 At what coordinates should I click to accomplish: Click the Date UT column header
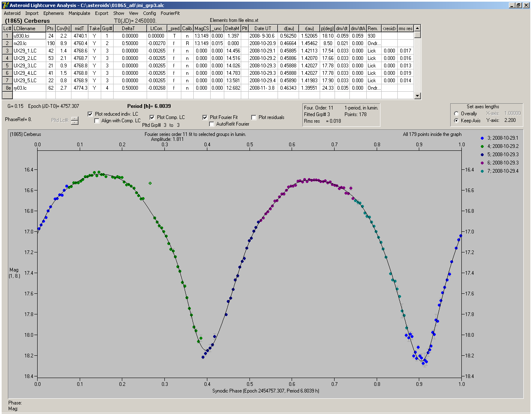pyautogui.click(x=263, y=29)
